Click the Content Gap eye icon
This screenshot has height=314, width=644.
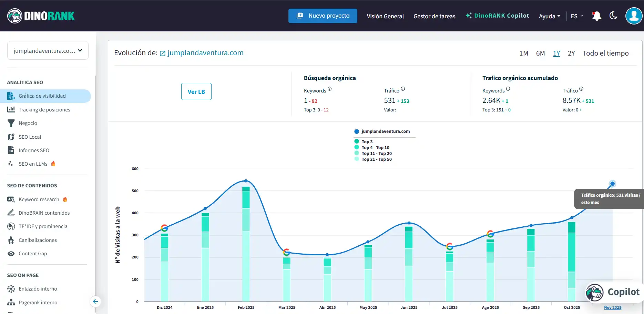point(11,253)
